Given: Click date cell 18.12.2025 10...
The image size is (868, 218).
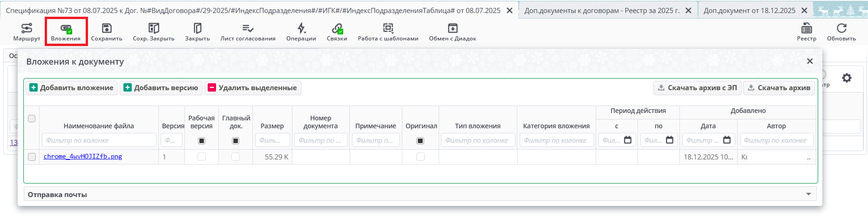Looking at the screenshot, I should 708,157.
